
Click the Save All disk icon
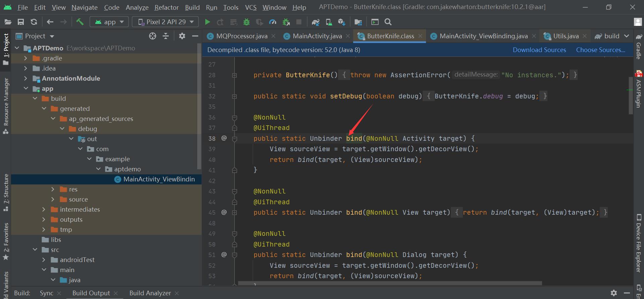[21, 22]
